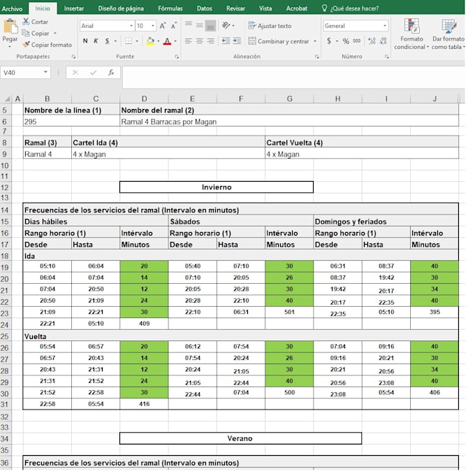Image resolution: width=475 pixels, height=476 pixels.
Task: Toggle italic K formatting
Action: pyautogui.click(x=96, y=41)
